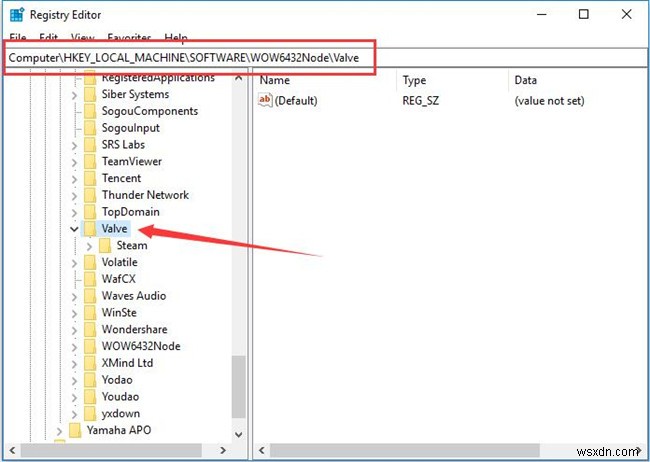Open the File menu
The width and height of the screenshot is (650, 462).
[x=18, y=37]
